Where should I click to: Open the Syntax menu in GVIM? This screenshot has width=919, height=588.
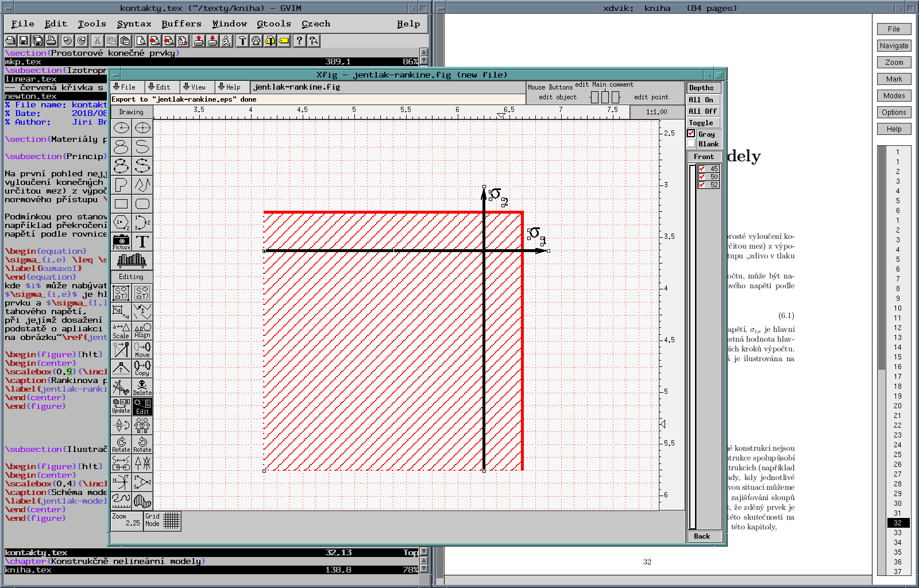click(x=134, y=24)
